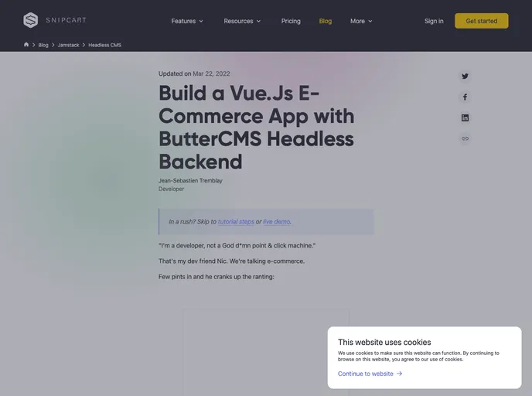The height and width of the screenshot is (396, 532).
Task: Click the 'Developer' role text under author
Action: coord(171,189)
